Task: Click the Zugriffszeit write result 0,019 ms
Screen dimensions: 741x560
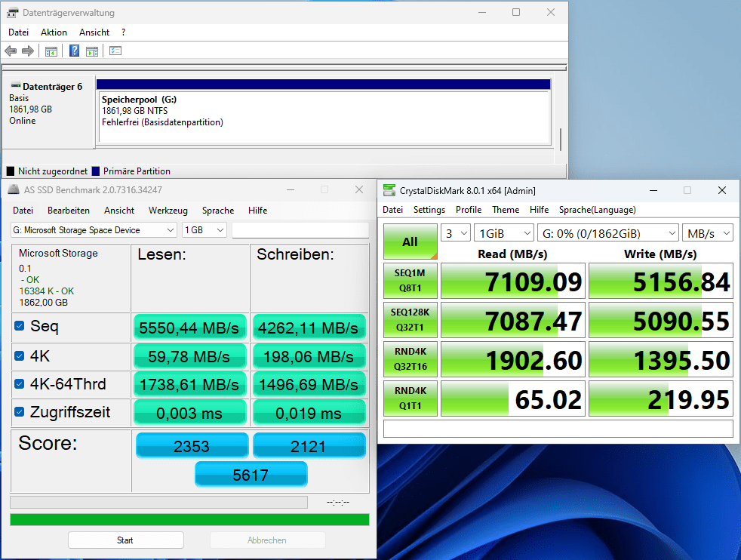Action: [309, 413]
